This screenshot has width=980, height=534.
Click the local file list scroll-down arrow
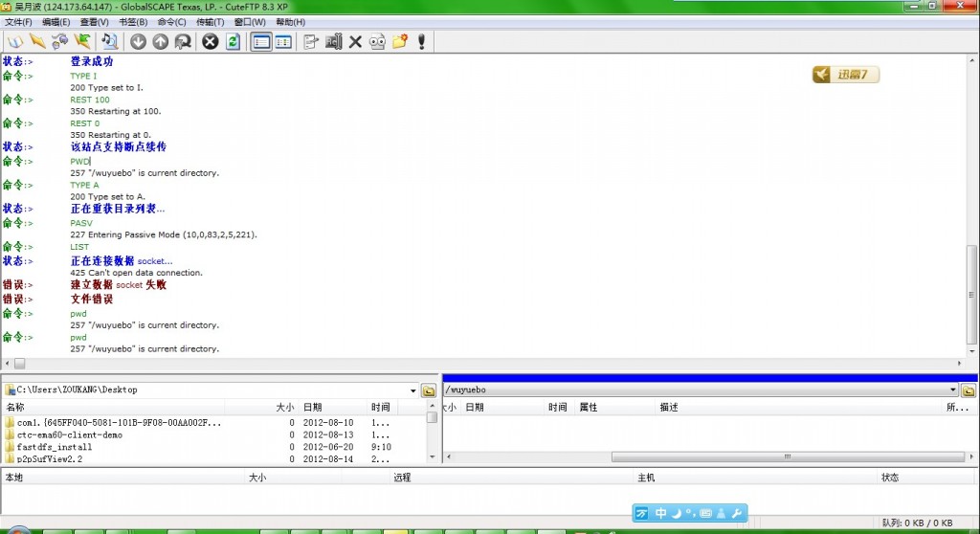432,457
